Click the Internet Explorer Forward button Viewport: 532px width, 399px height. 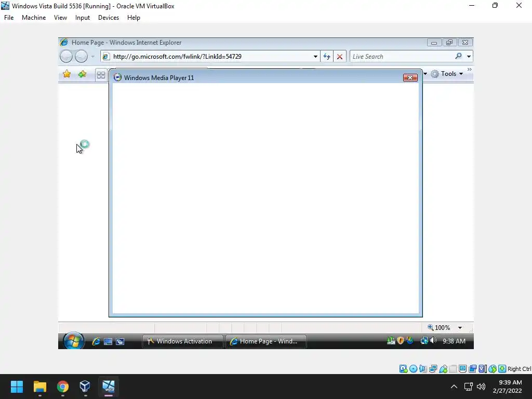(x=81, y=56)
